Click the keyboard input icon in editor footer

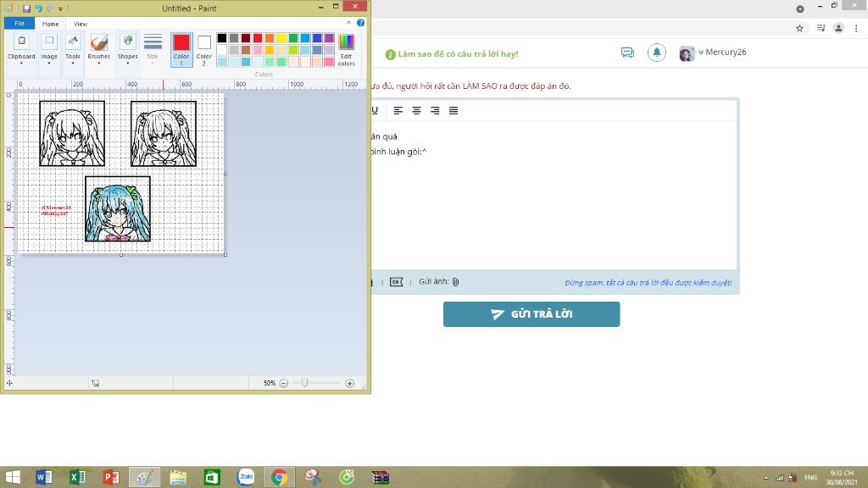click(397, 282)
